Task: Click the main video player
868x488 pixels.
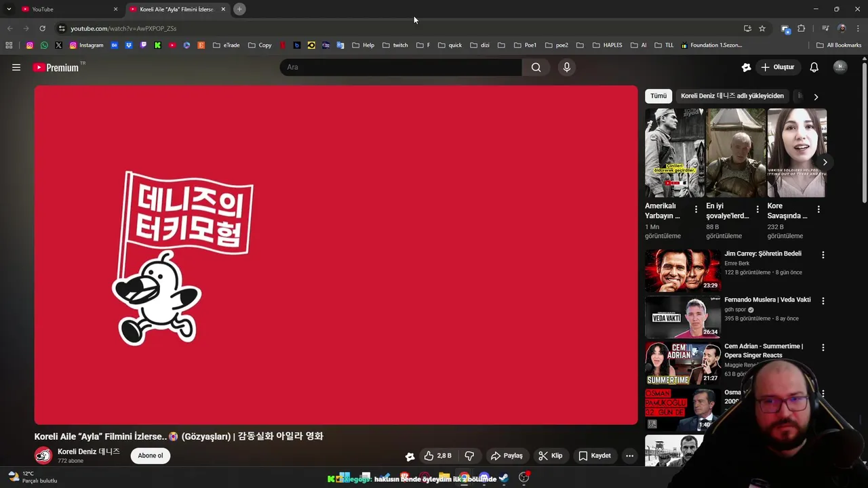Action: coord(336,255)
